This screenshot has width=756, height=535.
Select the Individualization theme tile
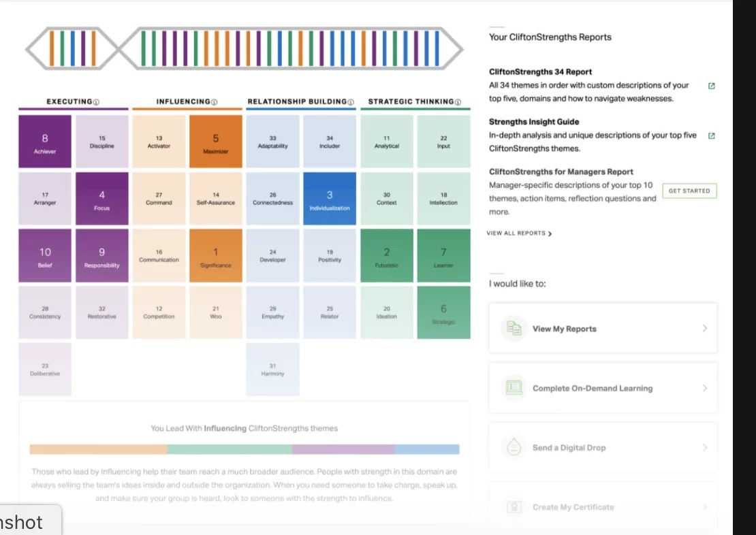click(x=330, y=198)
